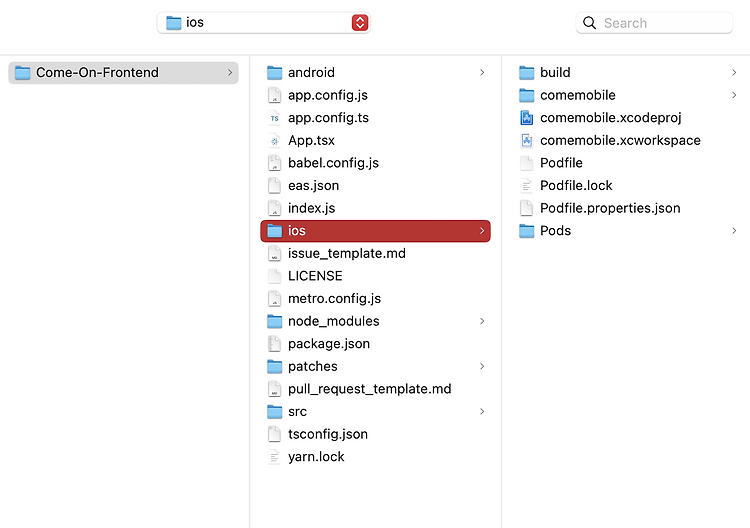Select the Come-On-Frontend folder
Image resolution: width=750 pixels, height=528 pixels.
123,73
